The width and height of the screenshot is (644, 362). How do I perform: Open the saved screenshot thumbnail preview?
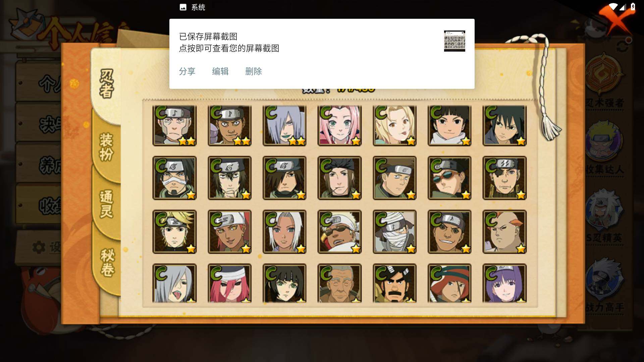click(x=454, y=41)
